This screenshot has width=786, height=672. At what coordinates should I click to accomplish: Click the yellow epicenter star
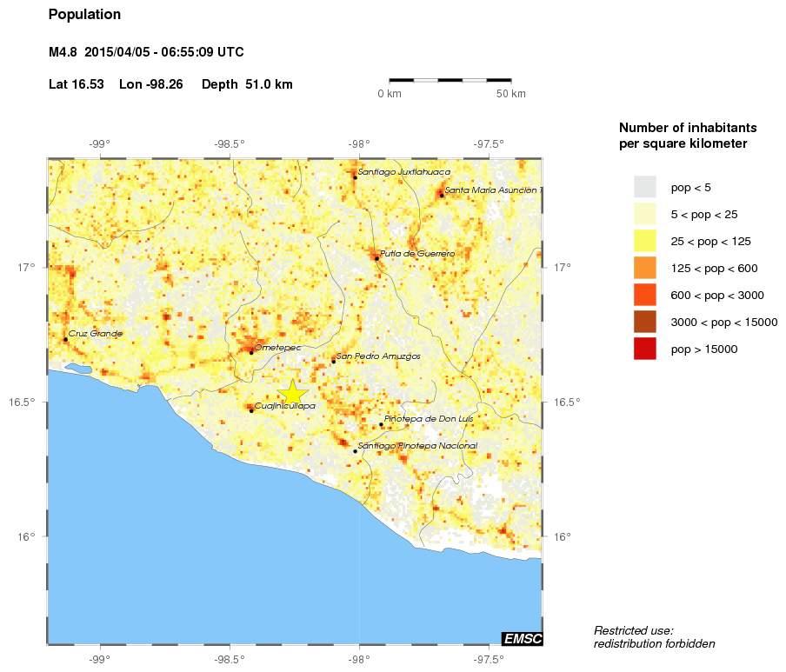[x=292, y=392]
